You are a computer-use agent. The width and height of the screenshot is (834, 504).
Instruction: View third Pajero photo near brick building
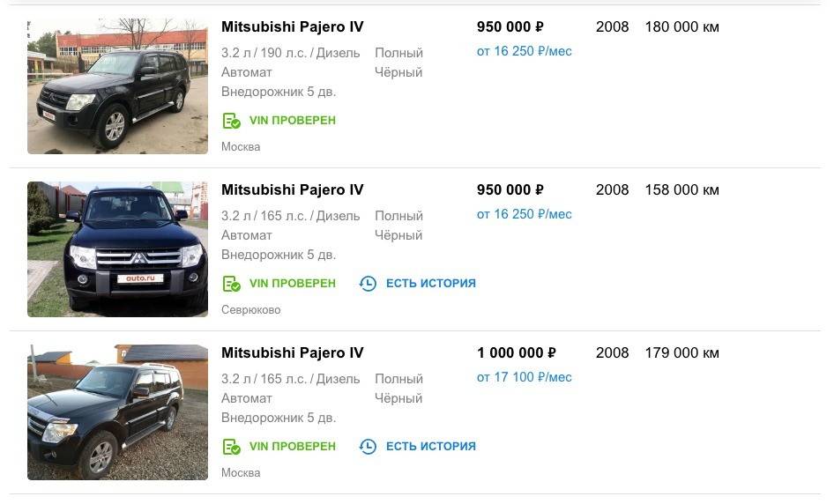(x=117, y=412)
